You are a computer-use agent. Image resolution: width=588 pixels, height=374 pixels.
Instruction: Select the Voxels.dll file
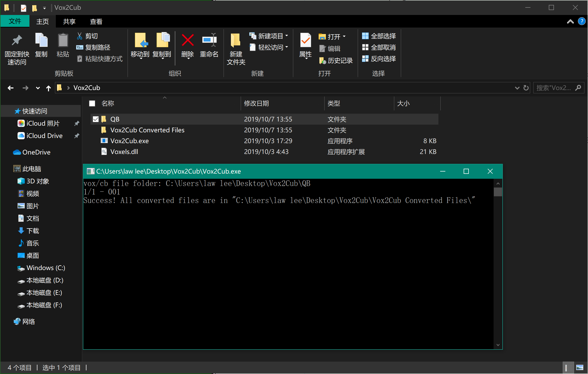124,152
